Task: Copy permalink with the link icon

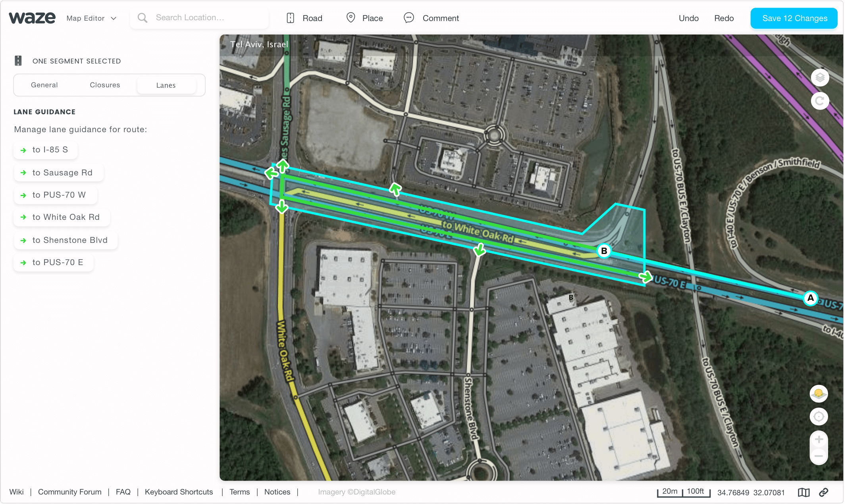Action: pyautogui.click(x=824, y=492)
